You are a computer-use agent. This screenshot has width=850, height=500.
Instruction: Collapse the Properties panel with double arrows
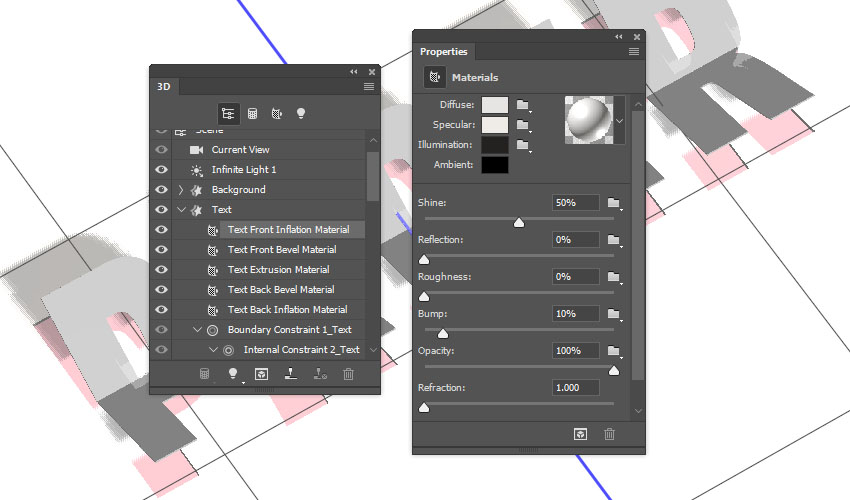(619, 37)
